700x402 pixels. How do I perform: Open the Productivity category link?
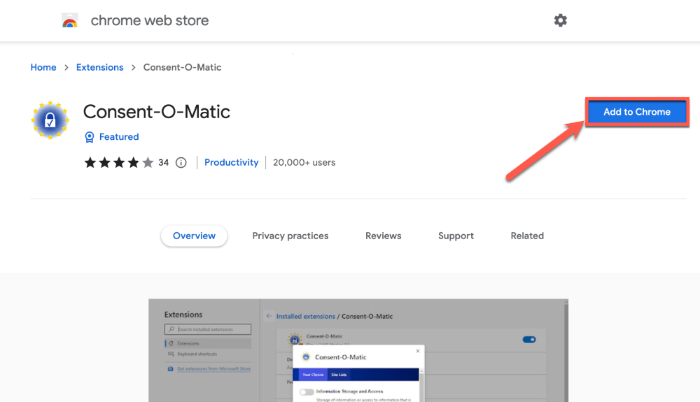coord(231,163)
